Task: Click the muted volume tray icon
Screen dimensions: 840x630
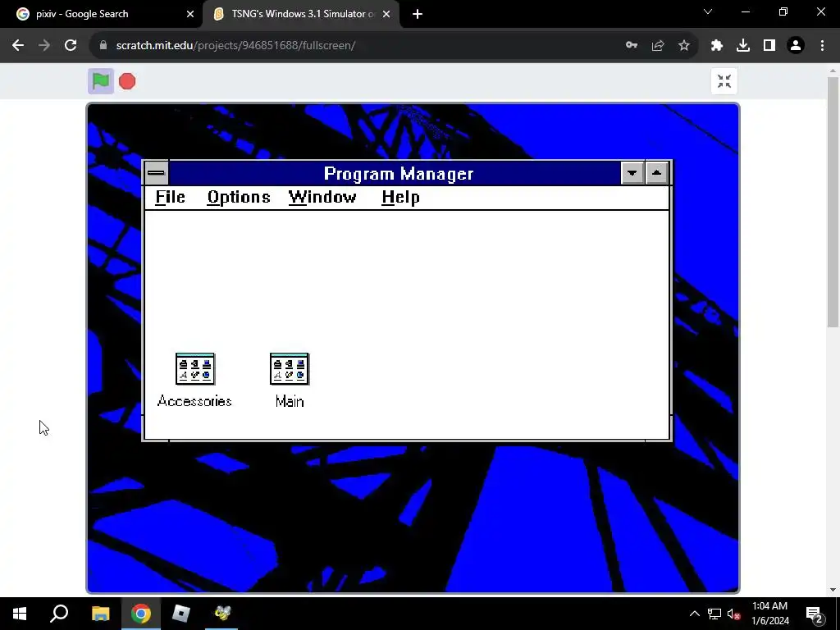Action: click(733, 614)
